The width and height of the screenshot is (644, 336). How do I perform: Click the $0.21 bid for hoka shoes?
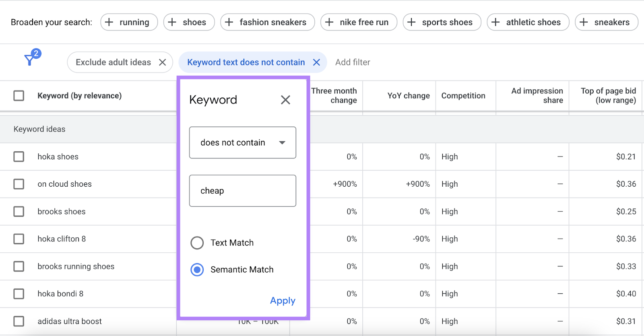tap(626, 157)
